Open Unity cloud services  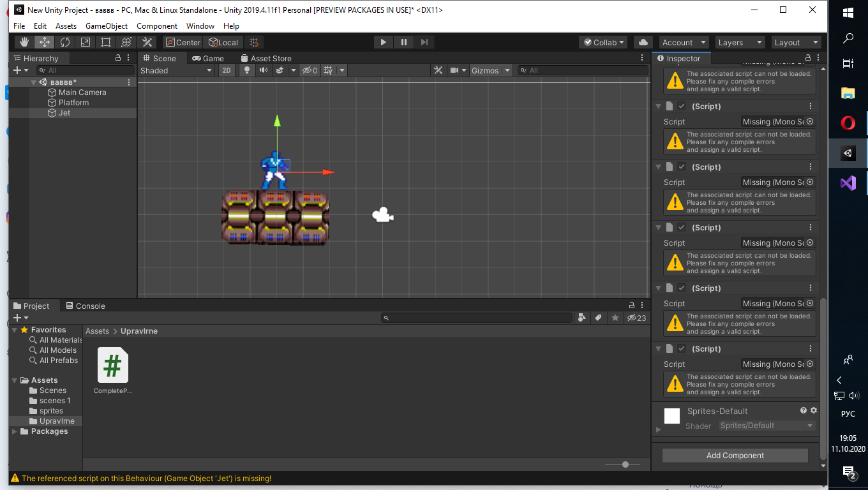click(643, 42)
